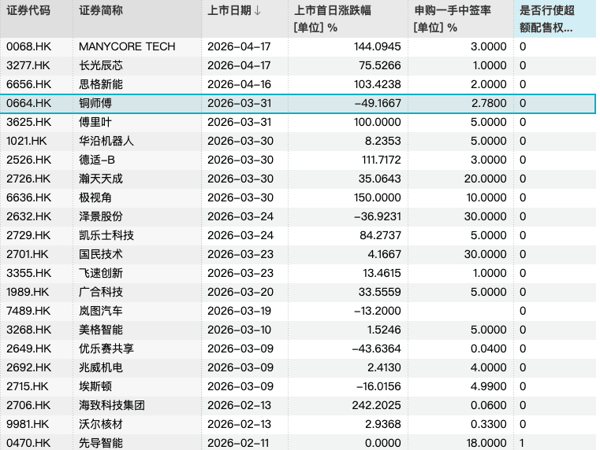Click the 证券简称 column header
Screen dimensions: 600x450
(101, 11)
